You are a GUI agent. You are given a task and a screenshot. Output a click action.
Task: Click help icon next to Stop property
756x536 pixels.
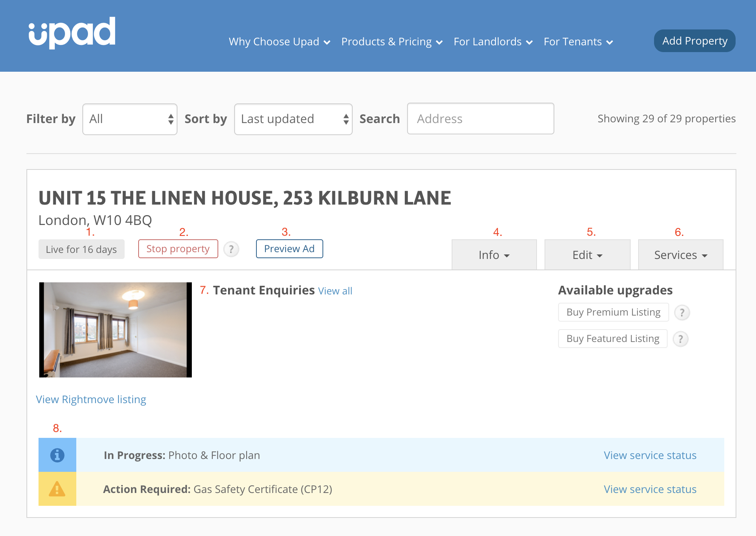[x=231, y=249]
